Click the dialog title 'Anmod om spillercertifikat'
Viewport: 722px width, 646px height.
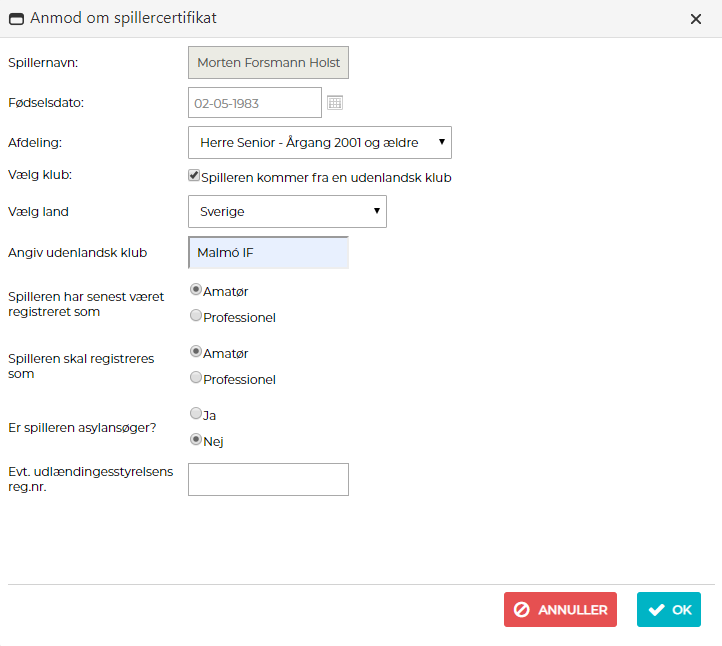click(x=123, y=18)
